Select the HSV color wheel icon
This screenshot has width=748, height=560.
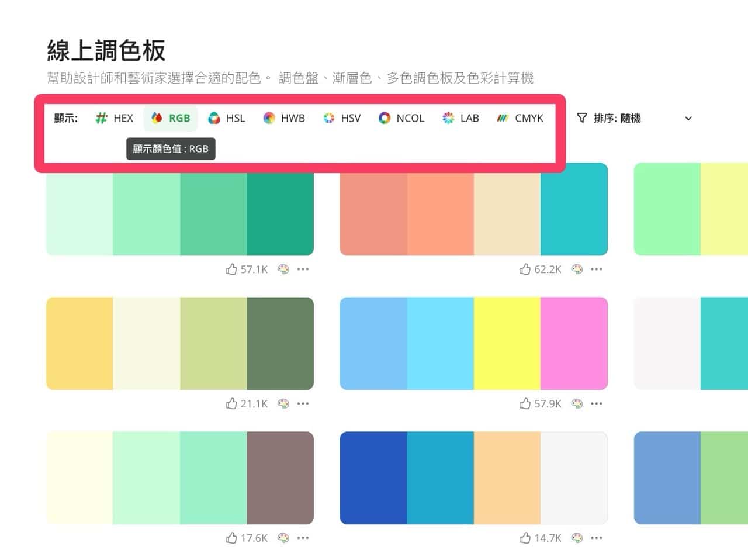[x=329, y=118]
